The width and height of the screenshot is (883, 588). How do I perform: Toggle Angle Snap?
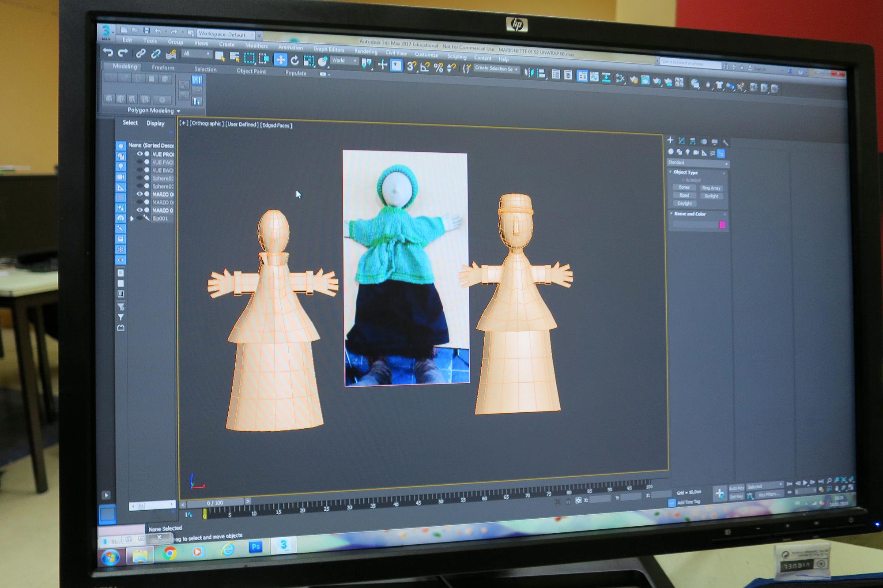pos(425,67)
